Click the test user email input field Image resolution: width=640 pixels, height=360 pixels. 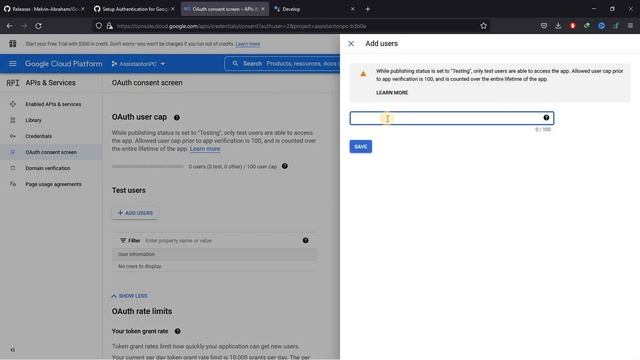coord(451,118)
